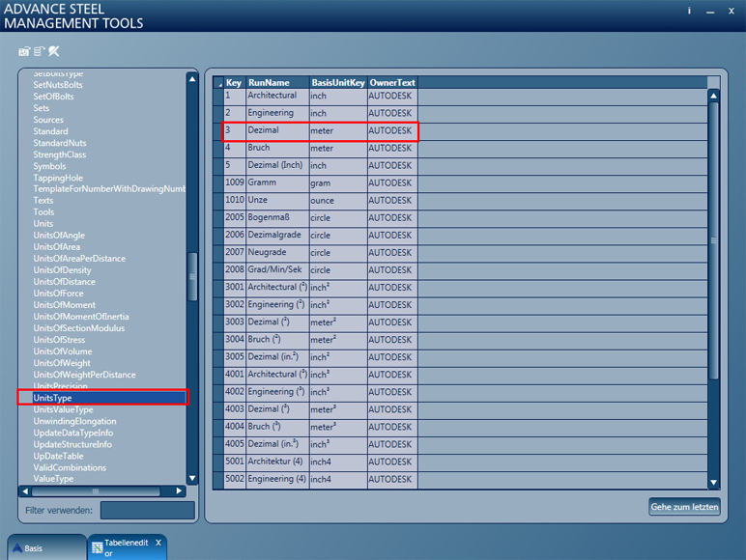
Task: Click the data grid scroll down arrow
Action: (714, 483)
